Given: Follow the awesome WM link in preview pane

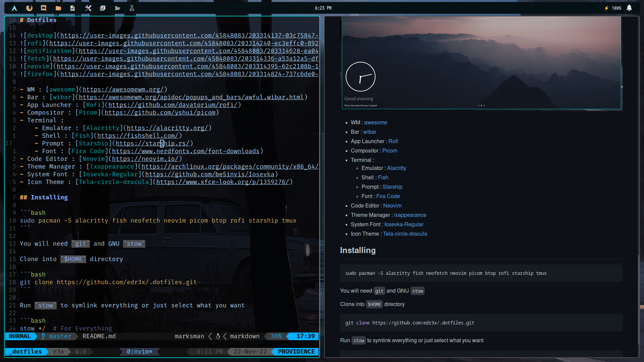Looking at the screenshot, I should click(375, 122).
